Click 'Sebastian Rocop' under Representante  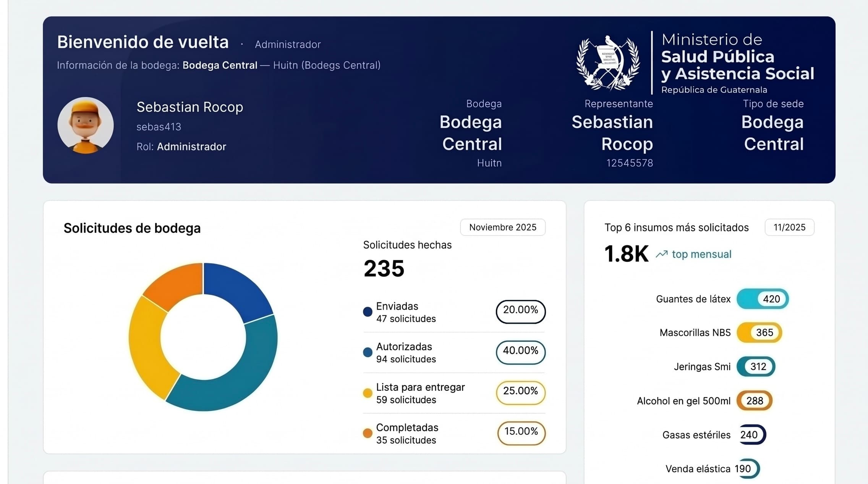pos(612,133)
